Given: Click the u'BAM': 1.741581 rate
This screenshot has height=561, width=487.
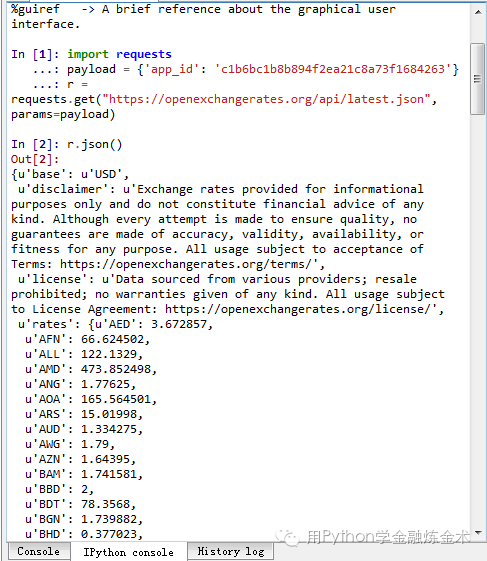Looking at the screenshot, I should click(x=84, y=474).
